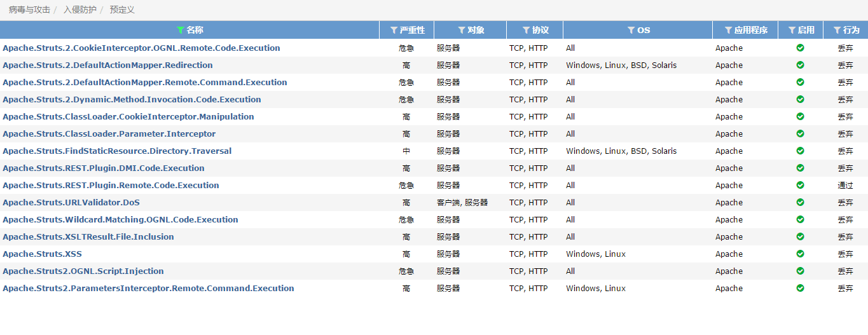Toggle enabled status for FindStaticResource.Directory.Traversal row
This screenshot has width=868, height=335.
pyautogui.click(x=801, y=151)
